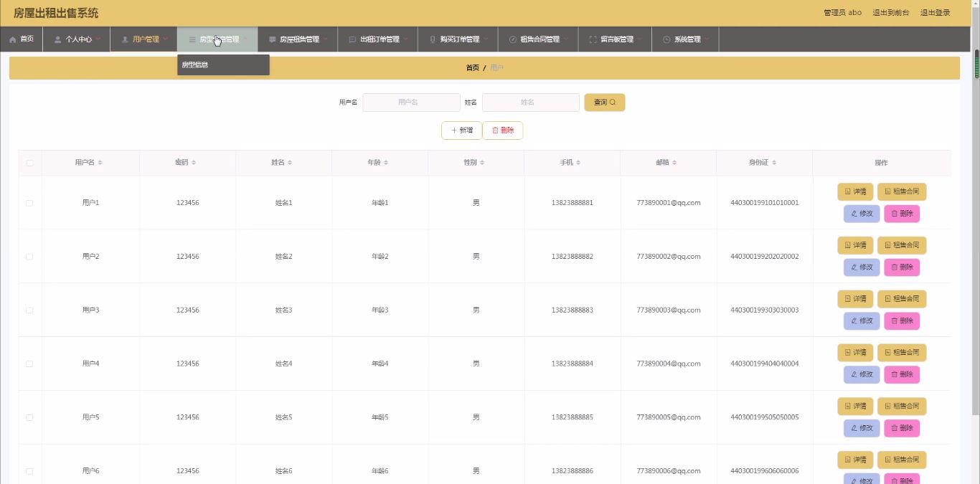Sort by 性别 column arrows

point(482,163)
